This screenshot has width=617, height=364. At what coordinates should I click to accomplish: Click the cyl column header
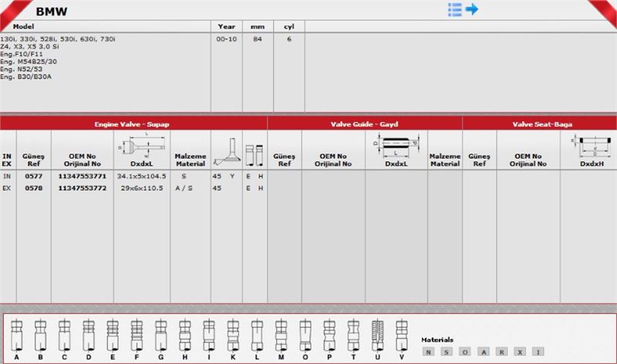coord(288,27)
